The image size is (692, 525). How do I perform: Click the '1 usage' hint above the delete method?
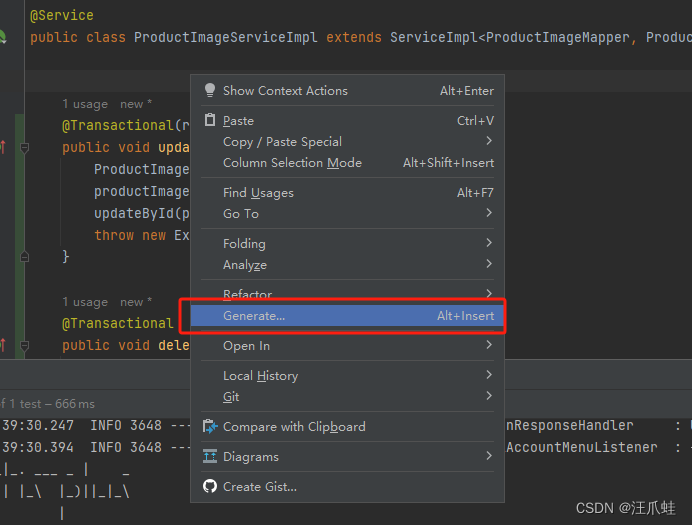click(85, 302)
